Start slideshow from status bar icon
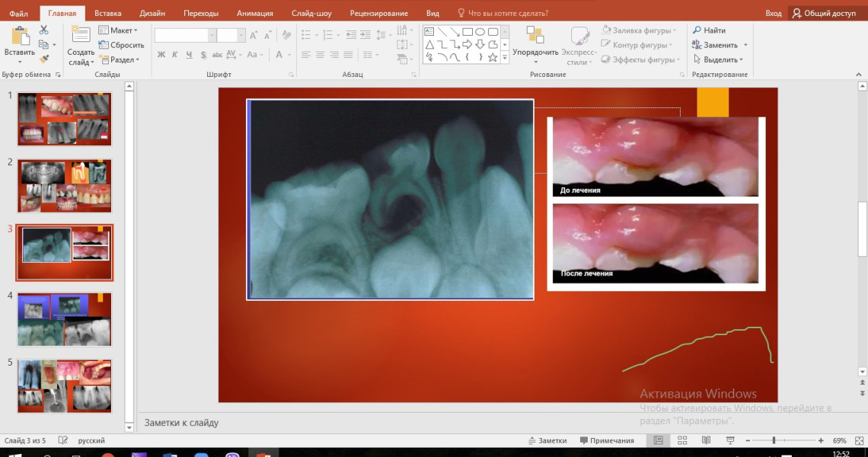The height and width of the screenshot is (457, 868). pos(730,440)
